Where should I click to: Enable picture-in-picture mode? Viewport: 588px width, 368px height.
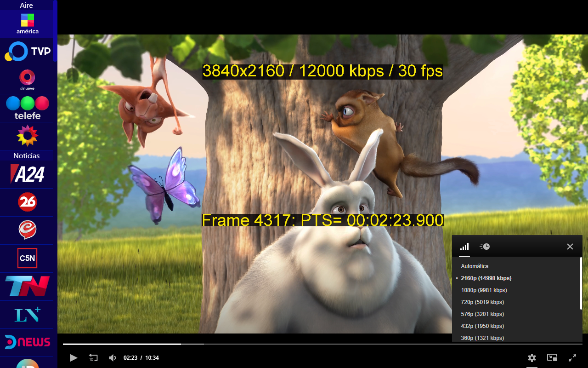(x=552, y=357)
